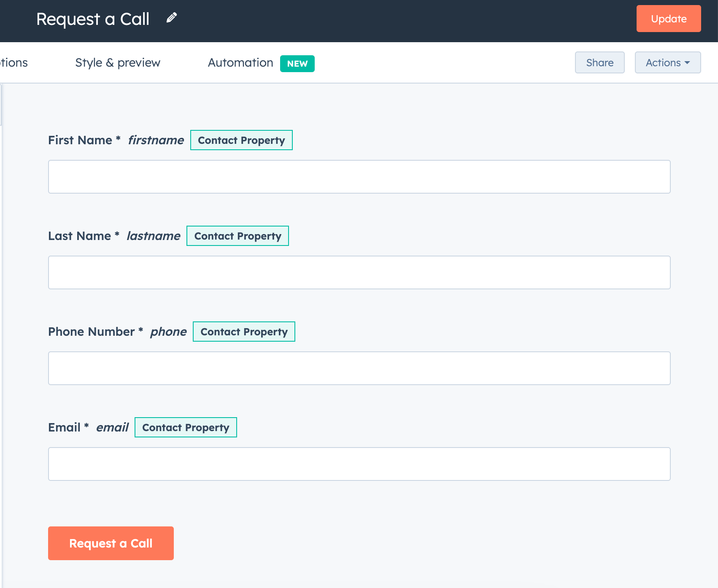This screenshot has height=588, width=718.
Task: Click the italic lastname property name
Action: [x=154, y=236]
